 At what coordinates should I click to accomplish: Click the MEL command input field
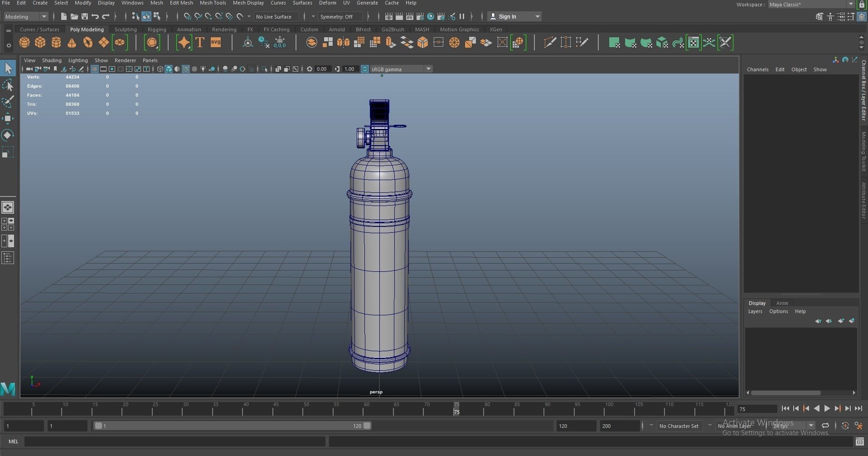175,441
